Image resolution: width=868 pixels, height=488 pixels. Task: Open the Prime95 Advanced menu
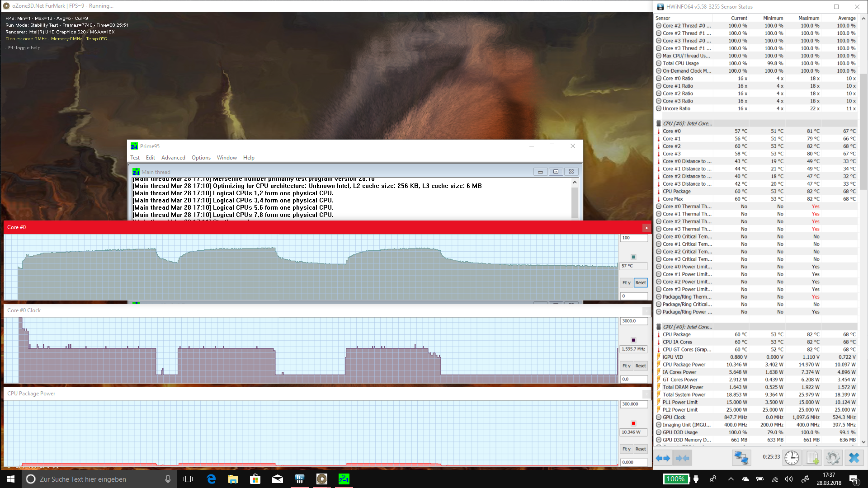pos(173,158)
